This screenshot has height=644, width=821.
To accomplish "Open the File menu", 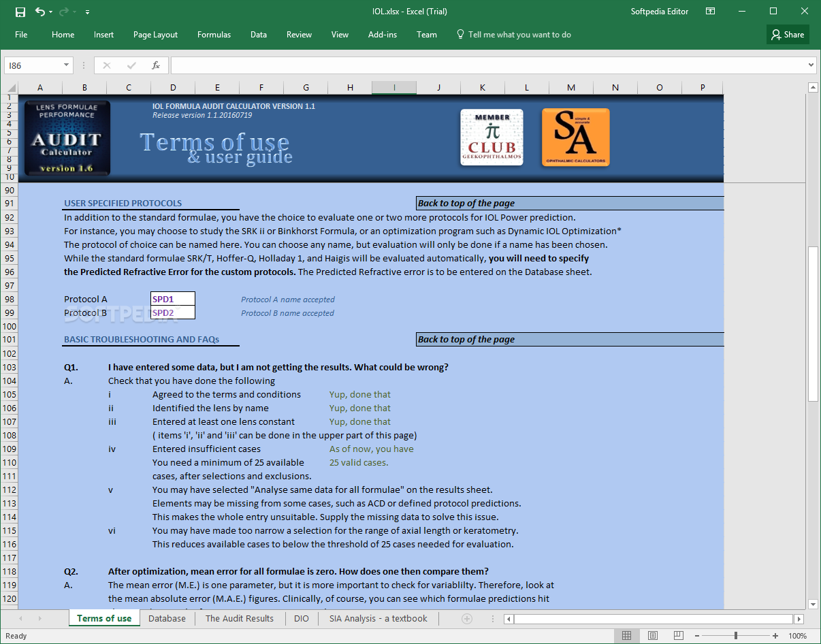I will click(x=21, y=35).
